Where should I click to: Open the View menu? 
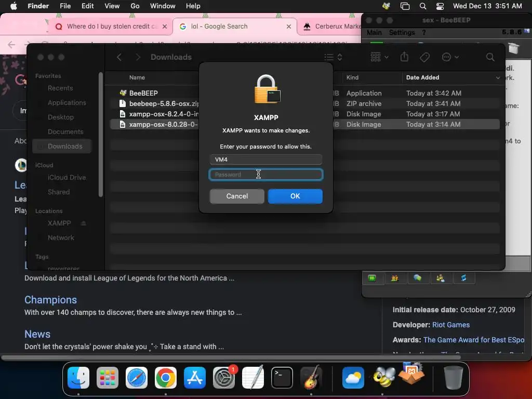tap(112, 6)
